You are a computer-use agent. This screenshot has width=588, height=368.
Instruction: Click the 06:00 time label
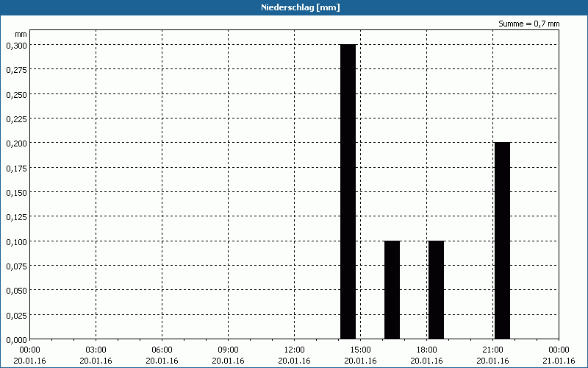click(162, 350)
